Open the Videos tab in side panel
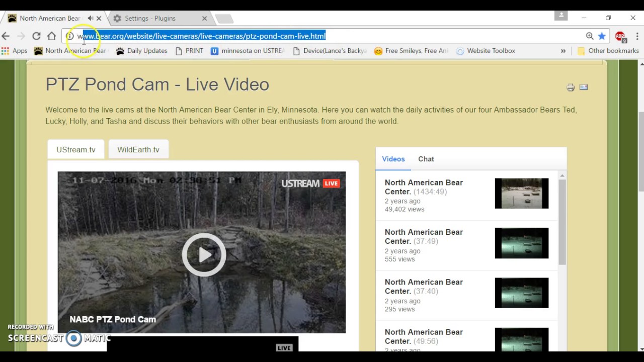Image resolution: width=644 pixels, height=362 pixels. tap(393, 159)
